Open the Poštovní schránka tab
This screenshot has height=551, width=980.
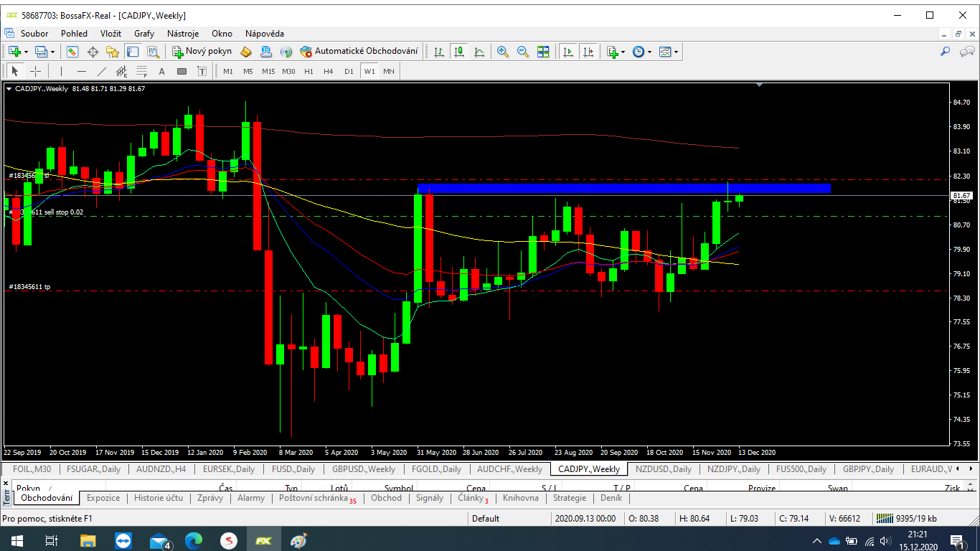[x=317, y=498]
